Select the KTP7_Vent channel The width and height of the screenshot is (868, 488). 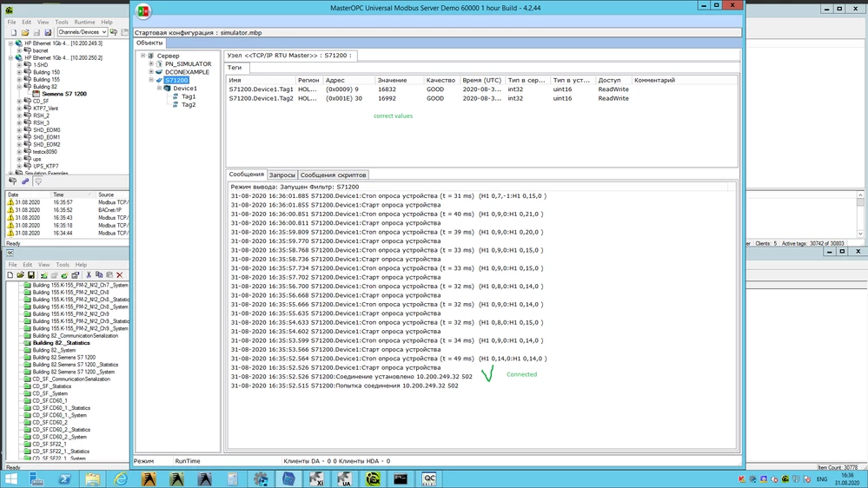(x=45, y=109)
